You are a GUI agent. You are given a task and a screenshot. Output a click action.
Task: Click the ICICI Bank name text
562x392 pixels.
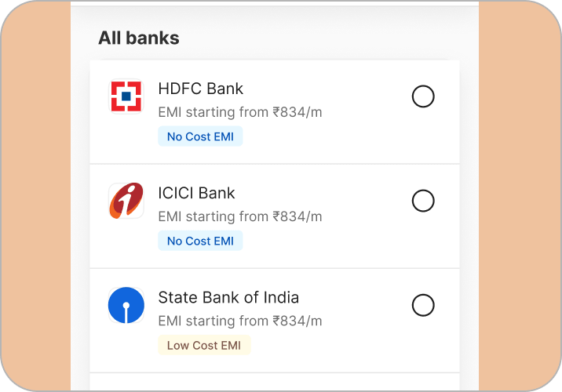pos(196,193)
